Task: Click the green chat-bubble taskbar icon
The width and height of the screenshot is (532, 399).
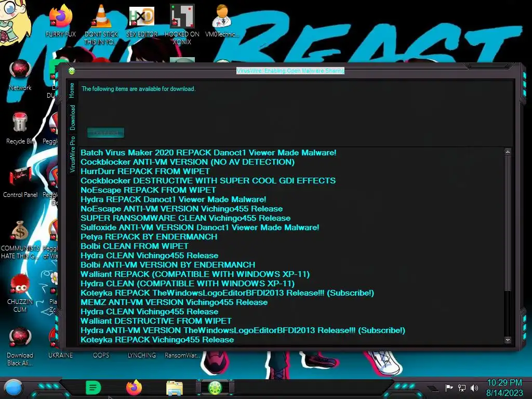Action: [x=94, y=388]
